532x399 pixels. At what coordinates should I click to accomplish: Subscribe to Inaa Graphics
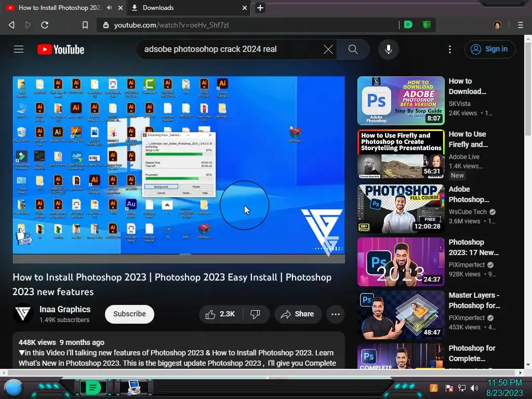point(129,314)
